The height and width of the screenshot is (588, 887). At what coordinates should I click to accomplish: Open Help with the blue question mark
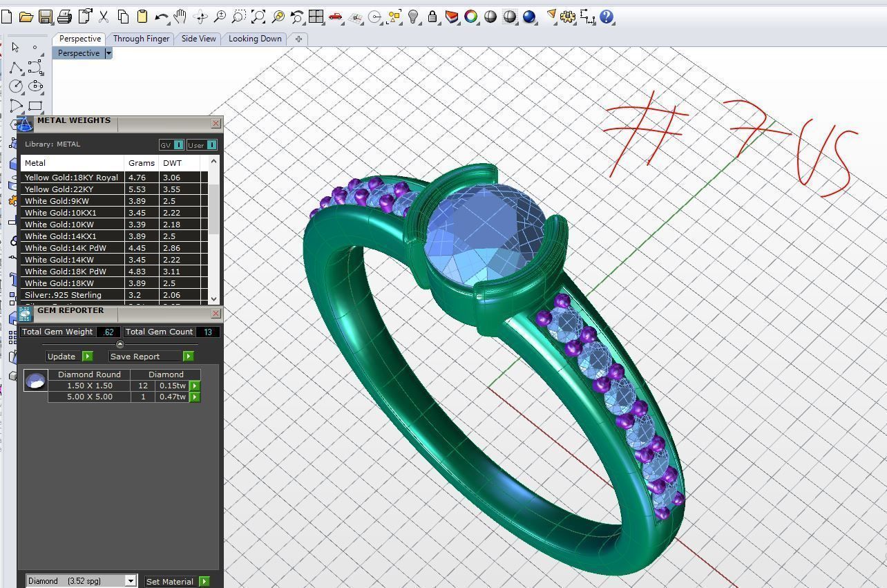(607, 17)
